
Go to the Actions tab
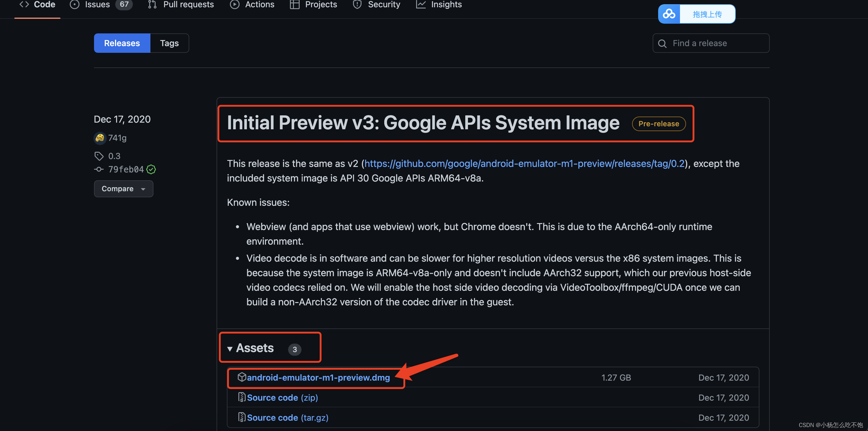[x=259, y=5]
